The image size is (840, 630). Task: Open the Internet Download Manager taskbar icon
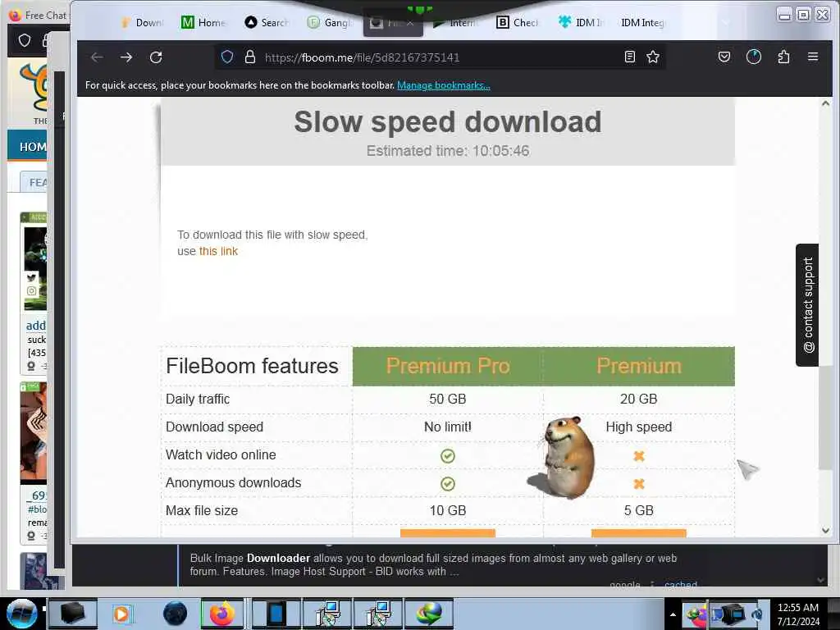[430, 614]
